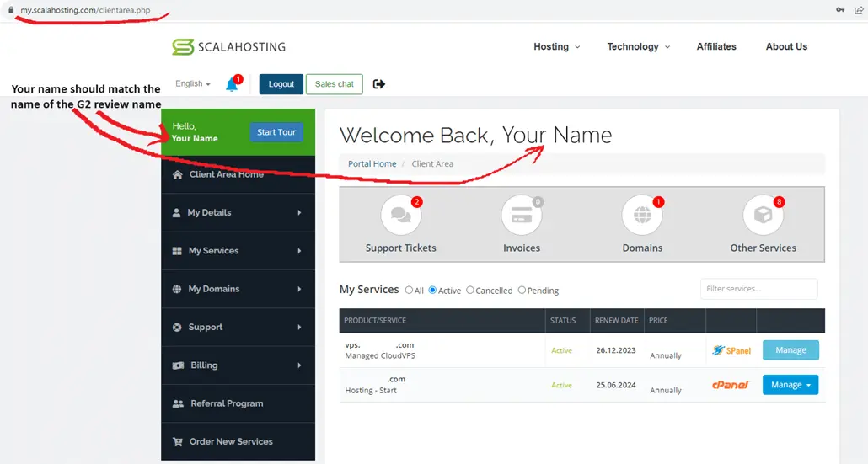Image resolution: width=868 pixels, height=464 pixels.
Task: Click the globe icon beside My Domains
Action: [x=177, y=289]
